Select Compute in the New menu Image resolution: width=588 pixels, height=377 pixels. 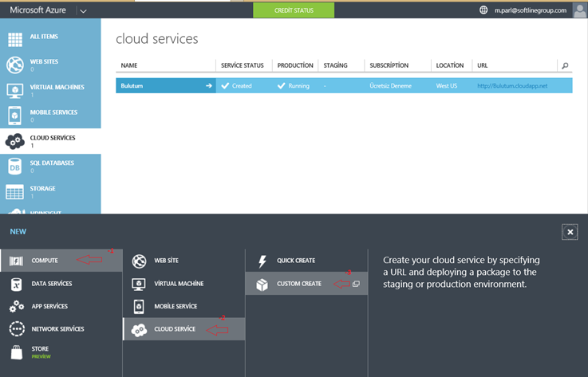tap(61, 261)
